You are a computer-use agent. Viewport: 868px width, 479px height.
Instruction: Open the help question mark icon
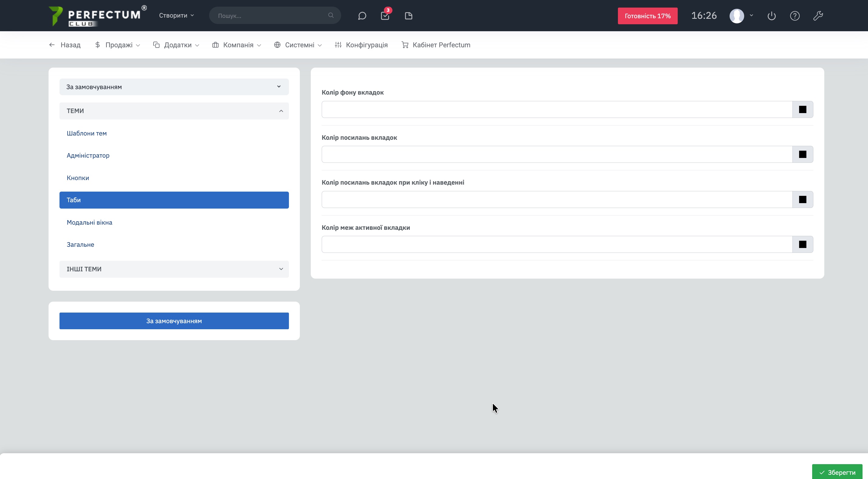click(x=795, y=16)
